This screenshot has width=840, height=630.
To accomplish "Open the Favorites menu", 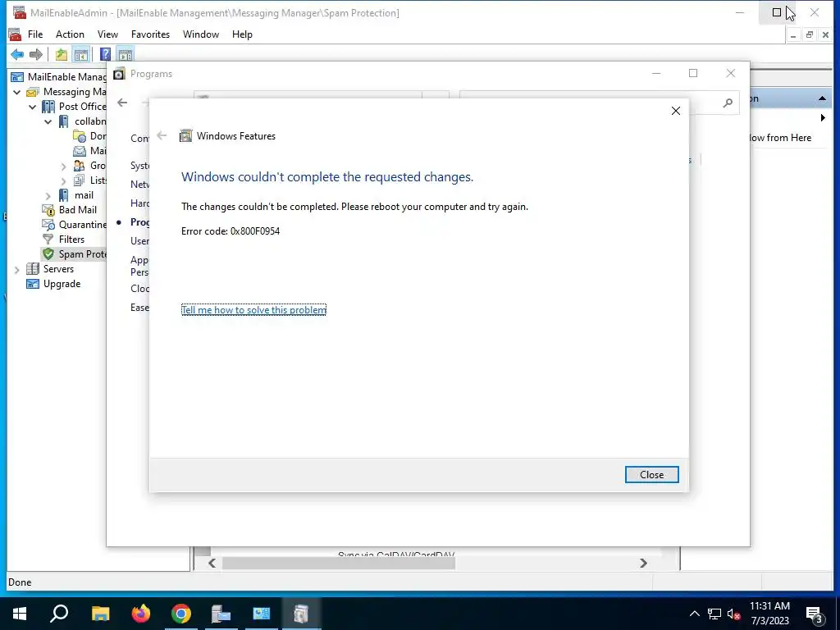I will point(151,34).
